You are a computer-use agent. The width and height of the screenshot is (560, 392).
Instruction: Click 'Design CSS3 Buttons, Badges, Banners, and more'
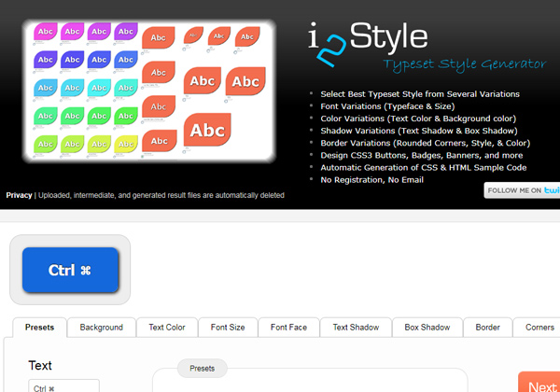click(x=422, y=155)
